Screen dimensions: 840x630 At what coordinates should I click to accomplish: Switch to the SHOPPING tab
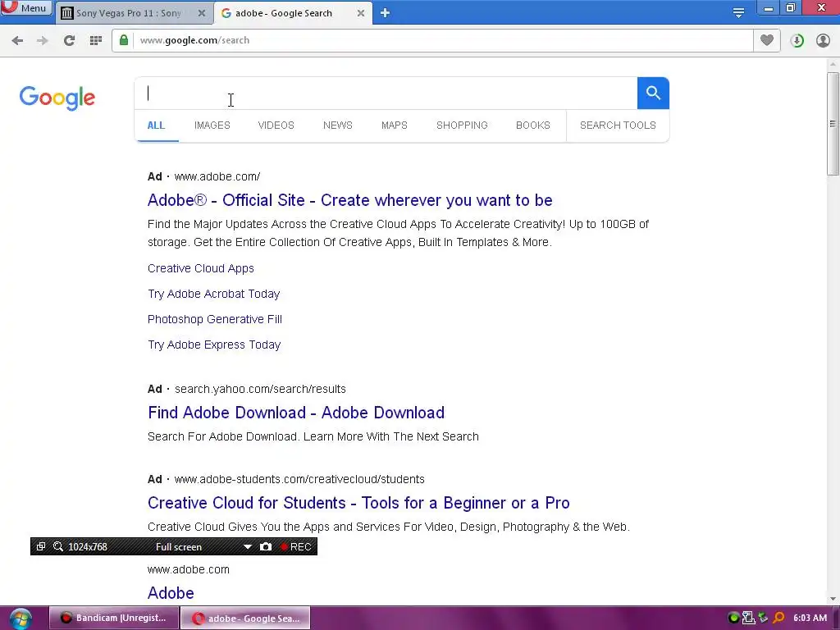(462, 126)
